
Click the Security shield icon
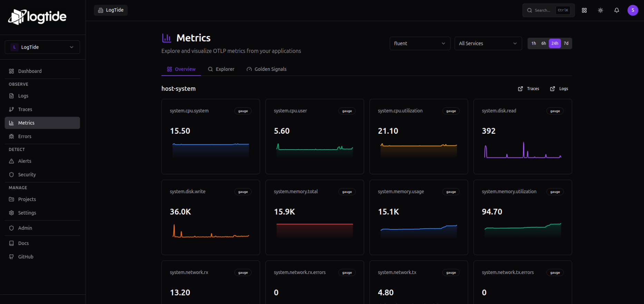[x=11, y=175]
